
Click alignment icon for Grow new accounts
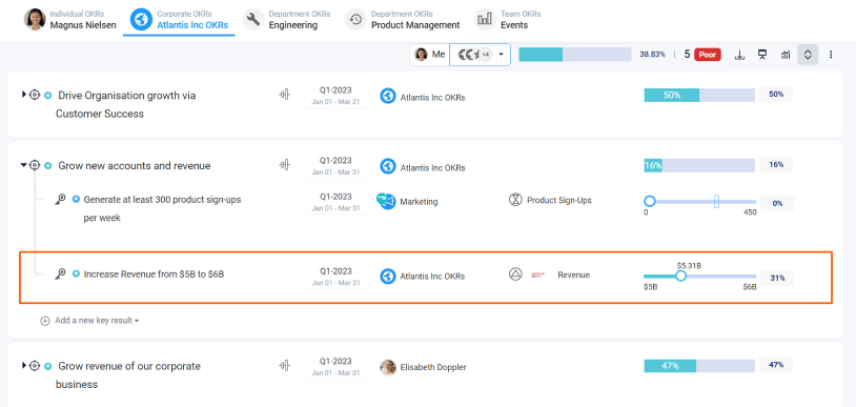point(284,165)
